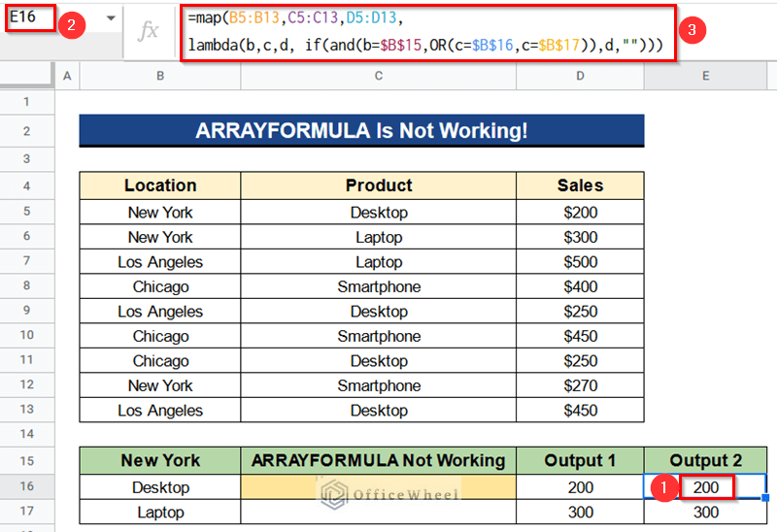Select the Chicago cell in row 11
Image resolution: width=777 pixels, height=532 pixels.
160,360
